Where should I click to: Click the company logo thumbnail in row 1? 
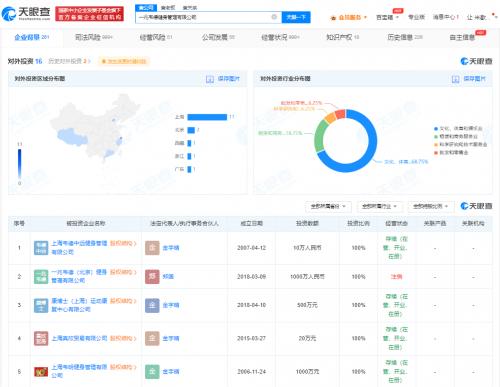(41, 248)
